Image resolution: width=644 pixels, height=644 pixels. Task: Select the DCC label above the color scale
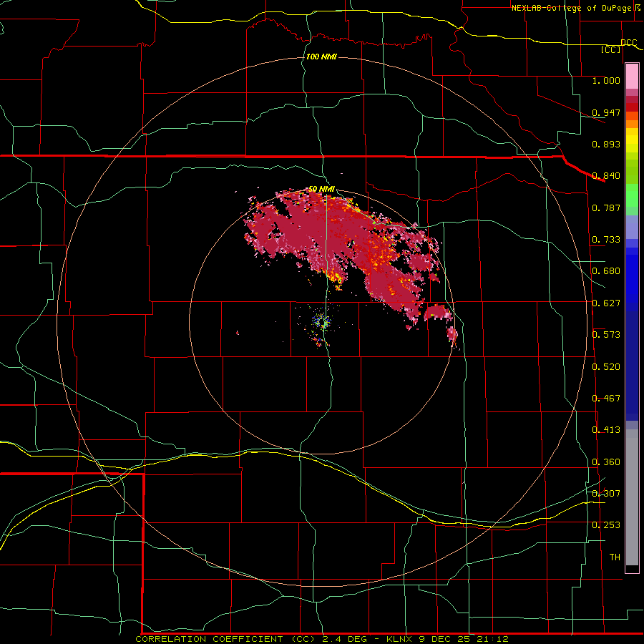click(x=628, y=42)
